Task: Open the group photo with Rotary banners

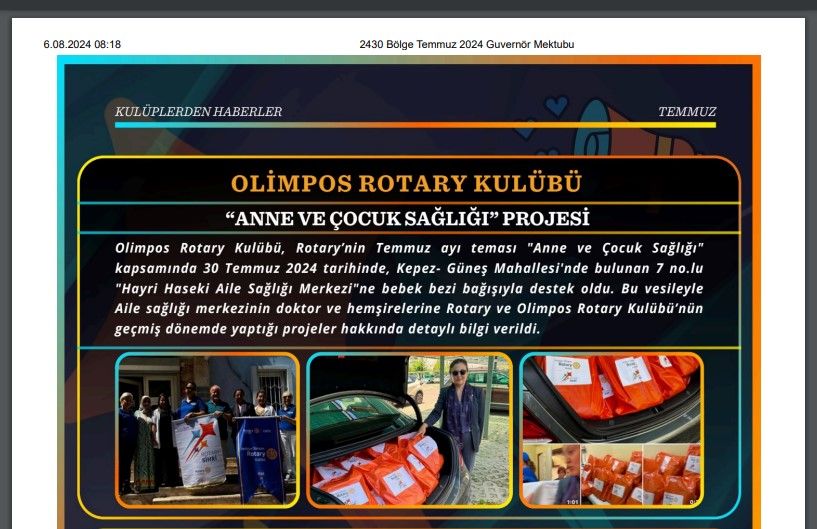Action: [x=207, y=430]
